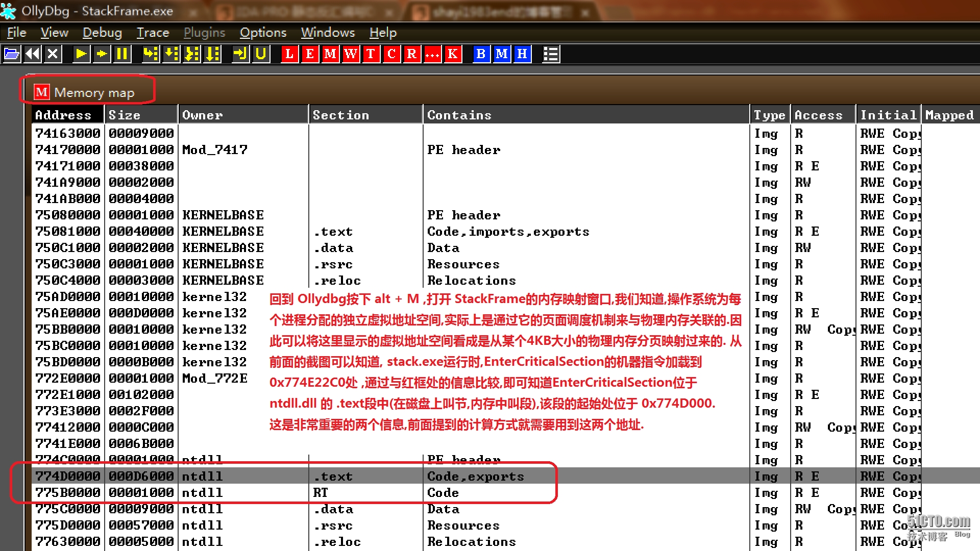The width and height of the screenshot is (980, 551).
Task: Click size value 00102000 at 772E1000
Action: (141, 394)
